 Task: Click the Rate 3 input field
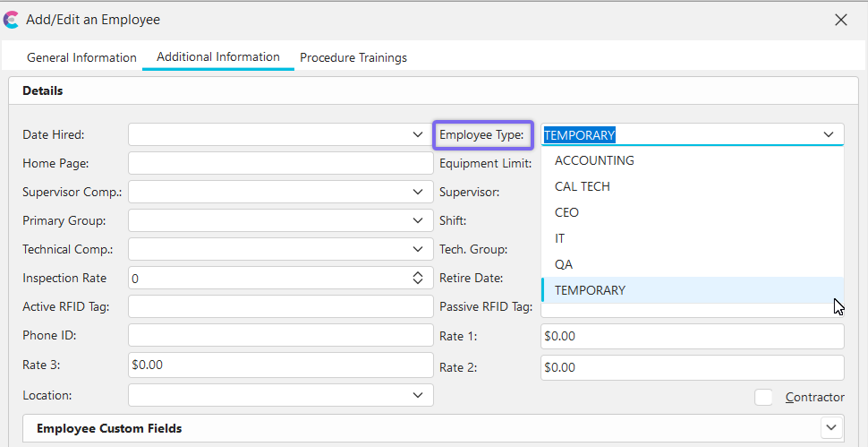click(280, 365)
